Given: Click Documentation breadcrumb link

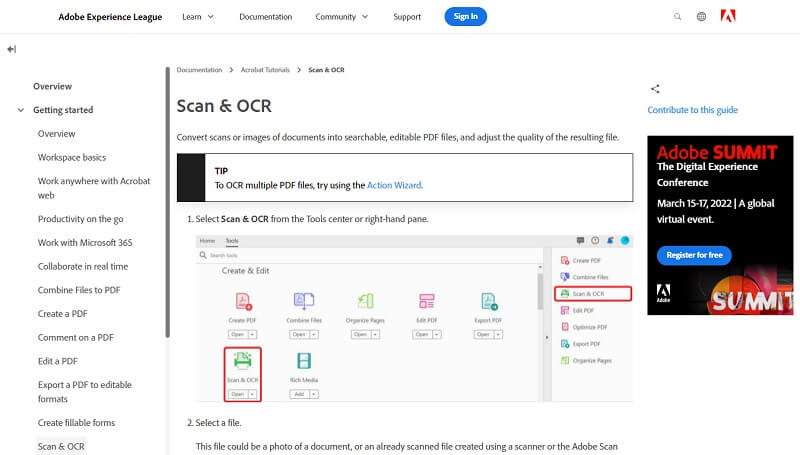Looking at the screenshot, I should pyautogui.click(x=199, y=70).
